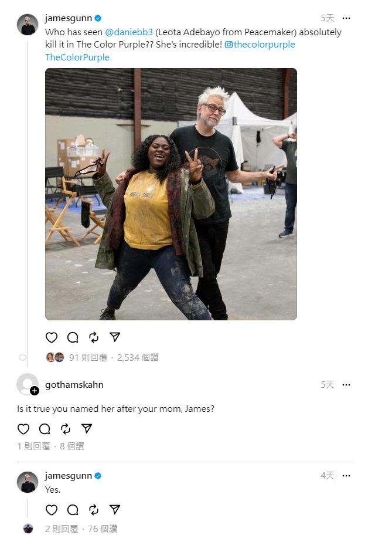Viewport: 392px width, 545px height.
Task: Share gothamskahn's comment via send icon
Action: (87, 429)
